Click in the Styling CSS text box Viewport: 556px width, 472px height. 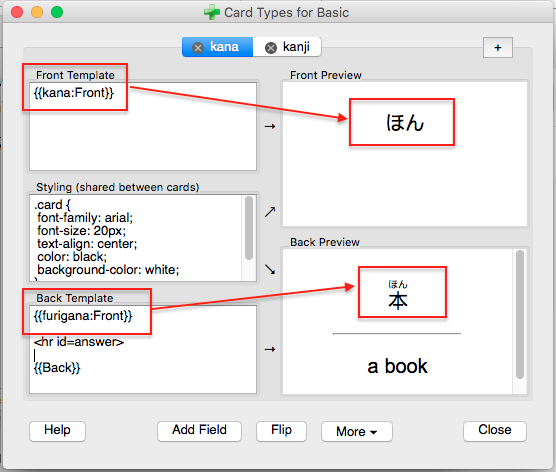[136, 238]
